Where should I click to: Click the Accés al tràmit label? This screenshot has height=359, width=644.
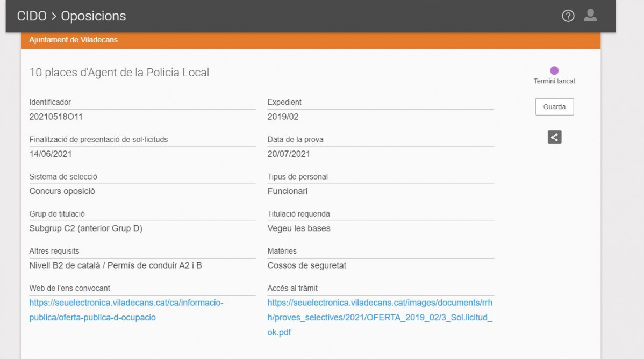coord(292,289)
